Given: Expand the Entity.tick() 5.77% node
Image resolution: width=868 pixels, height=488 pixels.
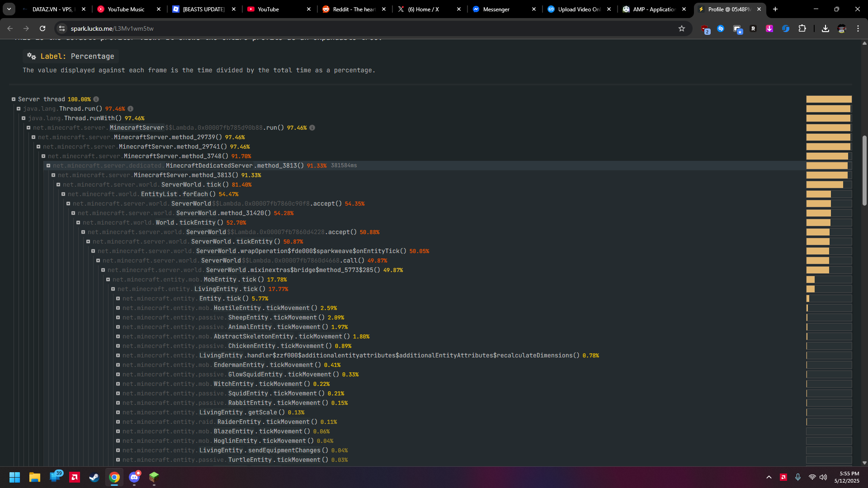Looking at the screenshot, I should pos(118,299).
